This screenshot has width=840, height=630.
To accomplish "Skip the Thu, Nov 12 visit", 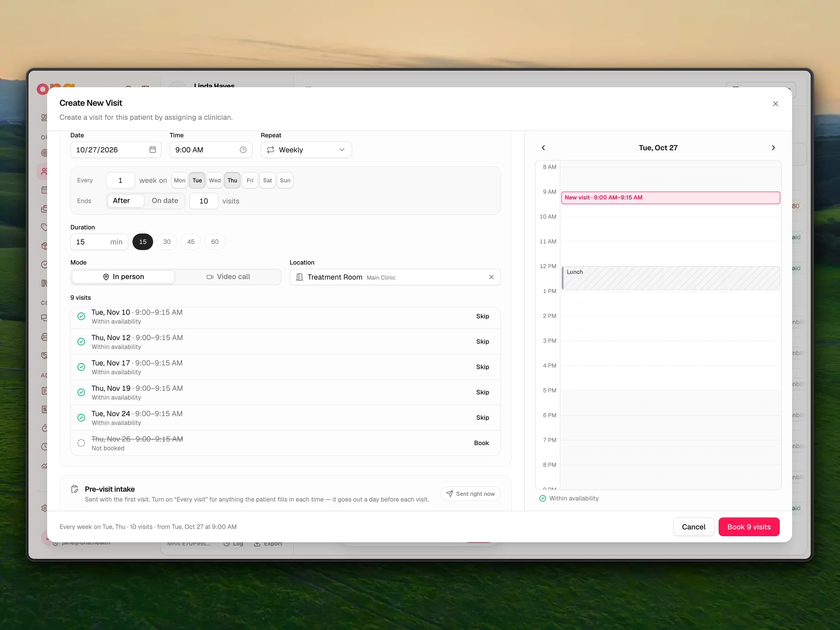I will 482,342.
